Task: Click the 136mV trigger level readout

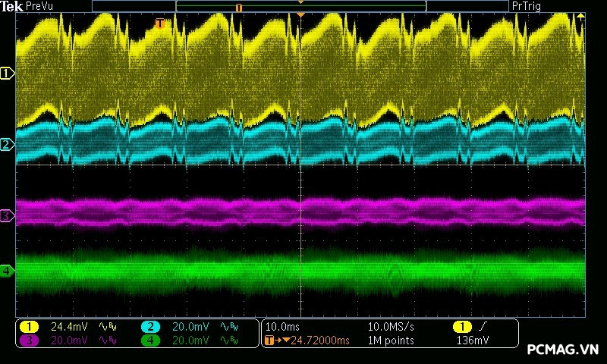Action: coord(472,340)
